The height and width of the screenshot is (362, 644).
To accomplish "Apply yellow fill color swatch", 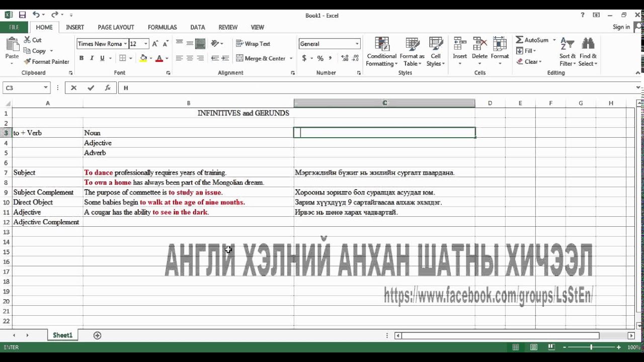I will click(143, 58).
